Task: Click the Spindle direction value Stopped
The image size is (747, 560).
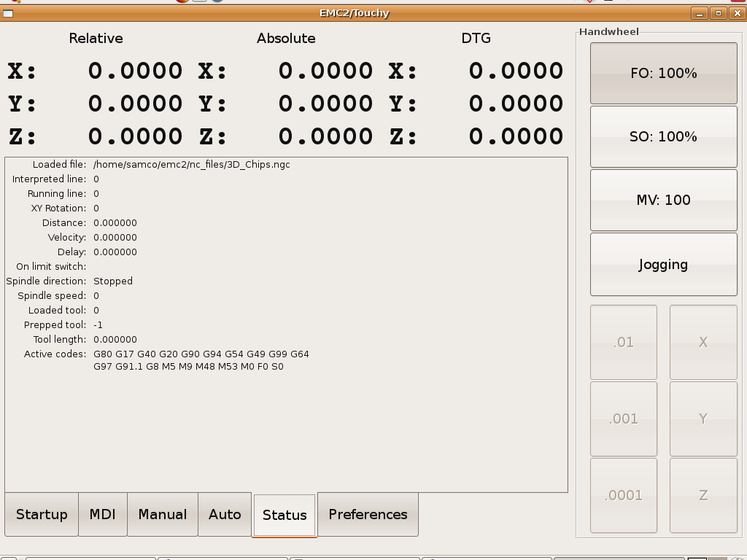Action: coord(113,281)
